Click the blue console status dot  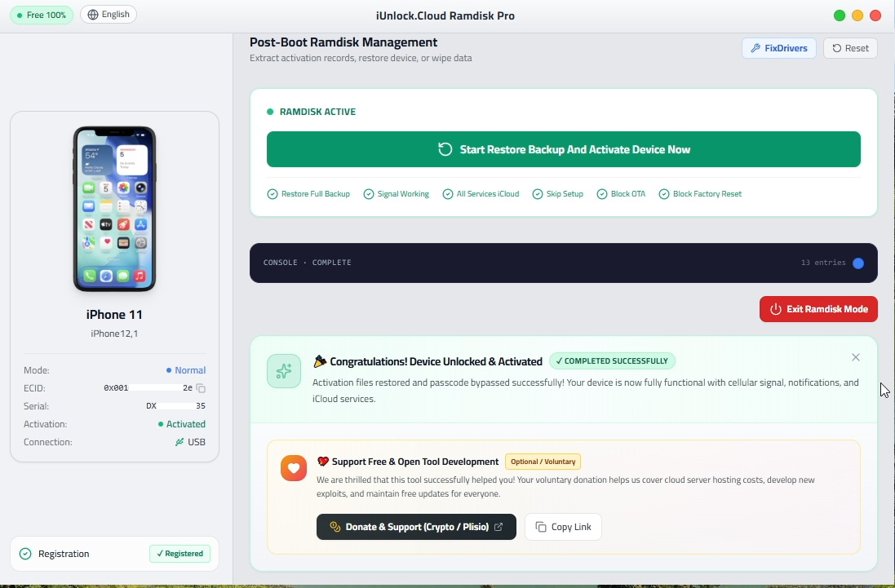tap(858, 263)
